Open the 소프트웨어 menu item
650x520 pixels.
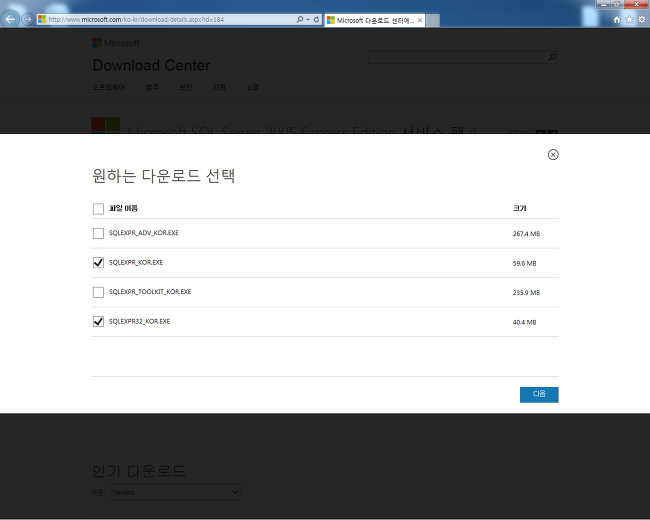pyautogui.click(x=109, y=87)
